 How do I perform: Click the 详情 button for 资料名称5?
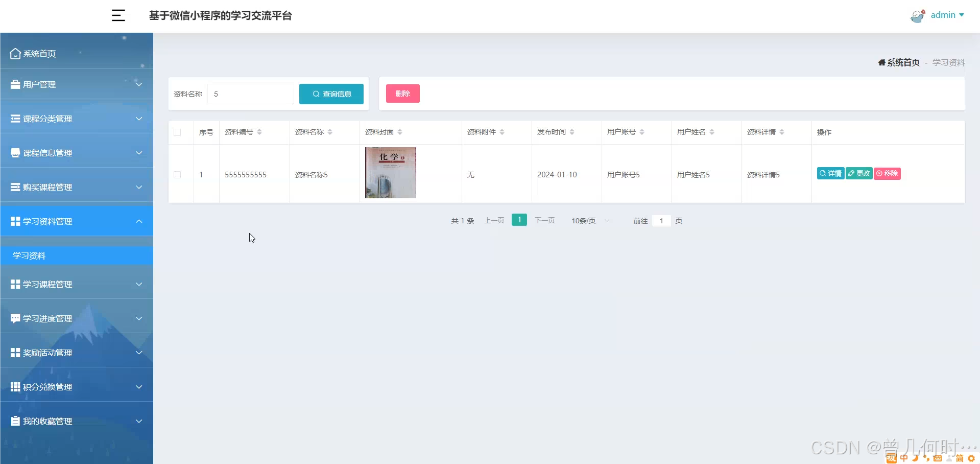(x=830, y=174)
